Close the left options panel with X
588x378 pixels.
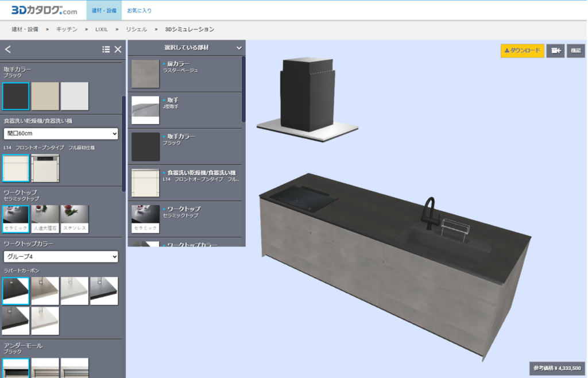point(118,49)
